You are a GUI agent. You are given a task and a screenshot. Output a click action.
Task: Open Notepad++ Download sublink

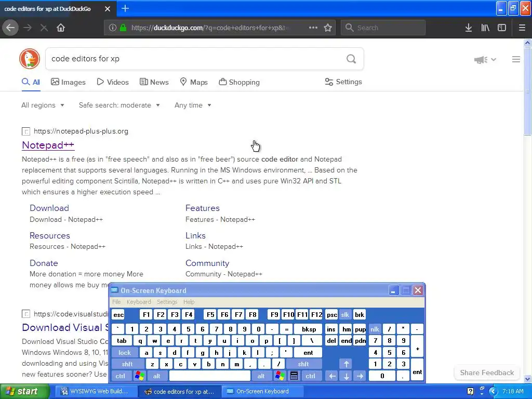pyautogui.click(x=49, y=208)
